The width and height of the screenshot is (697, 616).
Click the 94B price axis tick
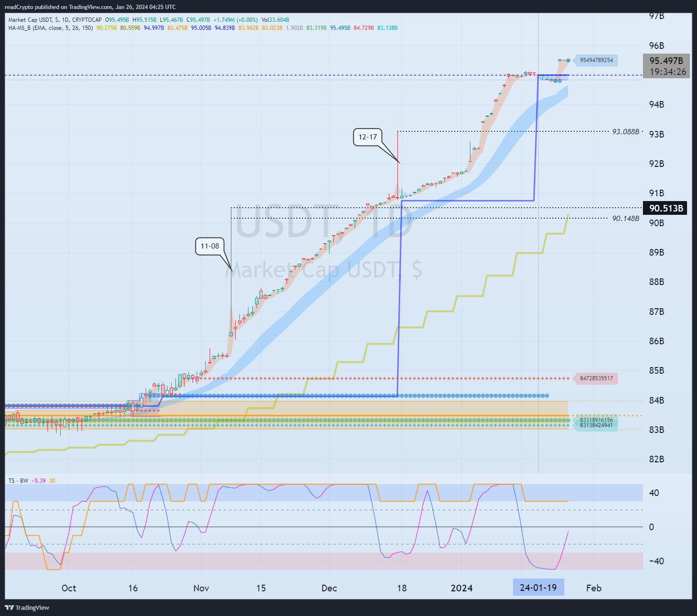pos(657,105)
